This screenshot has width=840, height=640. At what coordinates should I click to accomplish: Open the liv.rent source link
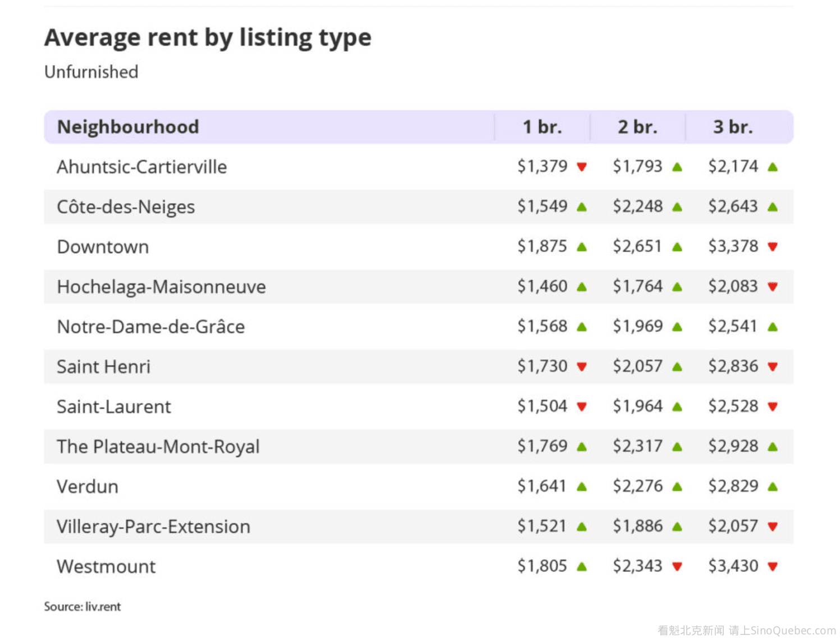tap(103, 607)
